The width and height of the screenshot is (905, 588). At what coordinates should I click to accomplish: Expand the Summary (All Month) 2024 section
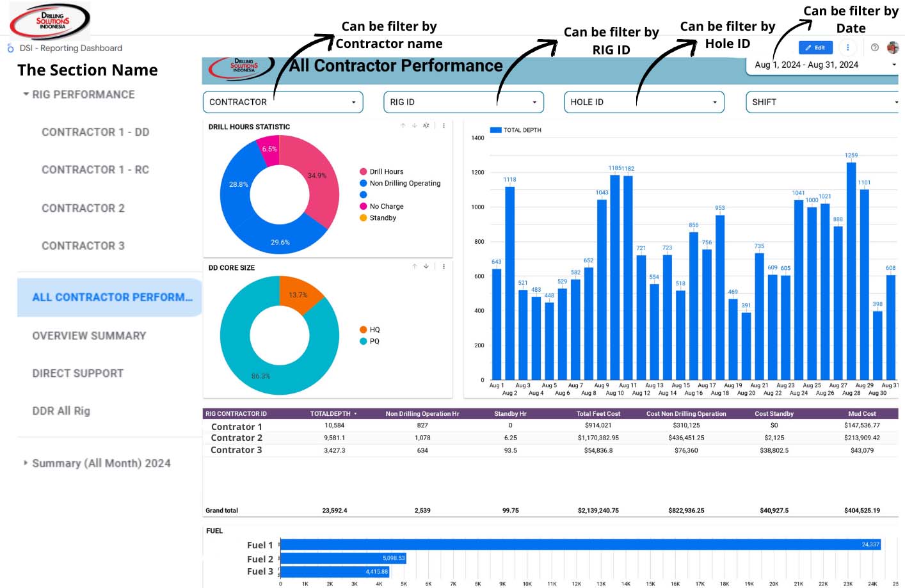(26, 463)
